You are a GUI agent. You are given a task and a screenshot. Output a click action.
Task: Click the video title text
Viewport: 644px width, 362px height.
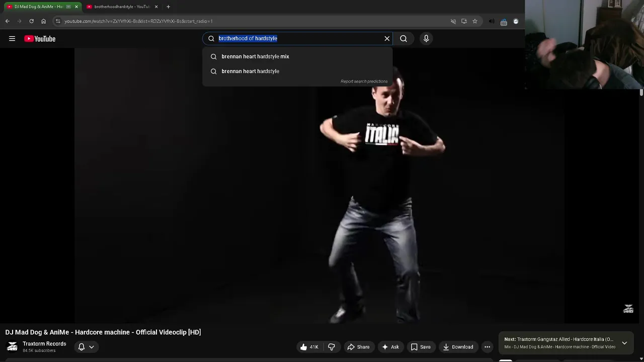pos(103,332)
